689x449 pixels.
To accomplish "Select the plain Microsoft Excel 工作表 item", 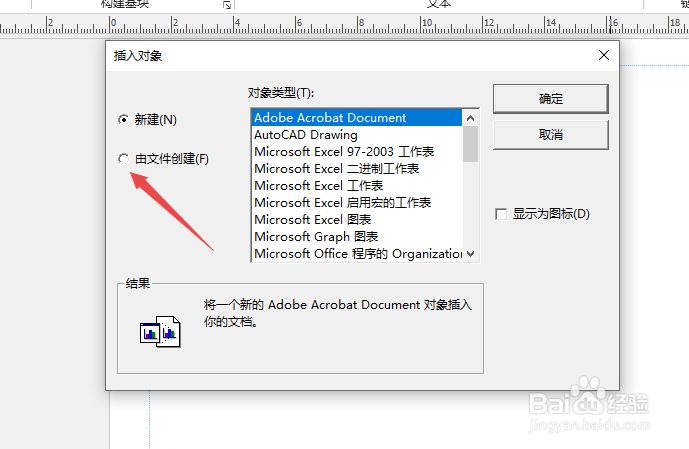I will [x=357, y=186].
